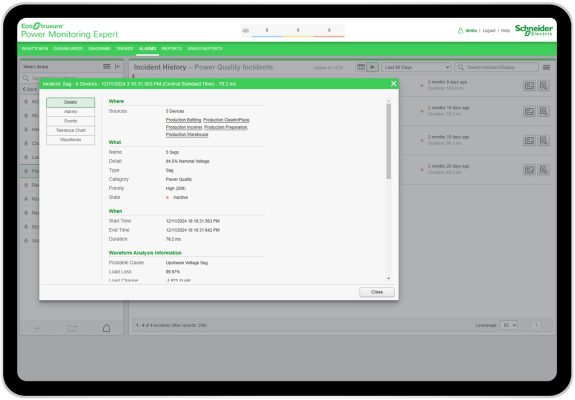Open the Saved Reports menu
Image resolution: width=575 pixels, height=400 pixels.
coord(205,48)
